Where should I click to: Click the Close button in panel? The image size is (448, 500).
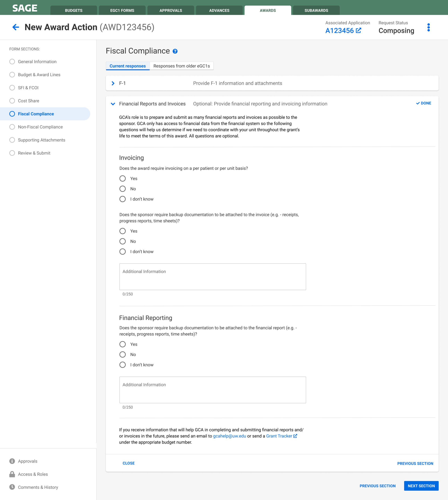click(x=129, y=463)
